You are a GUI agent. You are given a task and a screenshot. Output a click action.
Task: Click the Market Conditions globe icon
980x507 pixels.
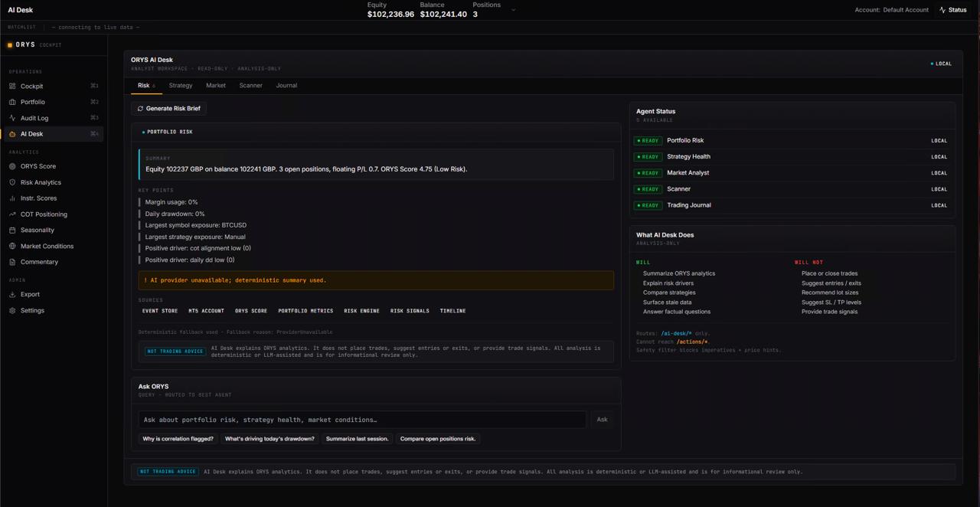coord(12,246)
